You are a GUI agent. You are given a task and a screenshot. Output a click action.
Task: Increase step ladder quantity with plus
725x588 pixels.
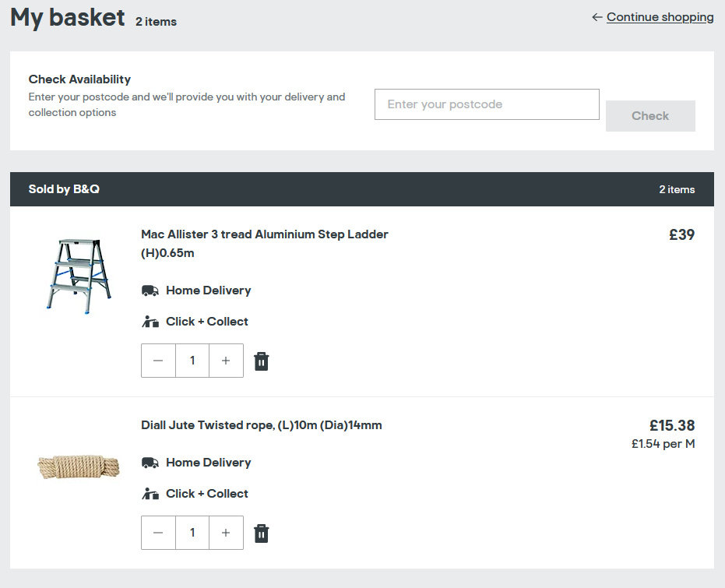pyautogui.click(x=226, y=361)
